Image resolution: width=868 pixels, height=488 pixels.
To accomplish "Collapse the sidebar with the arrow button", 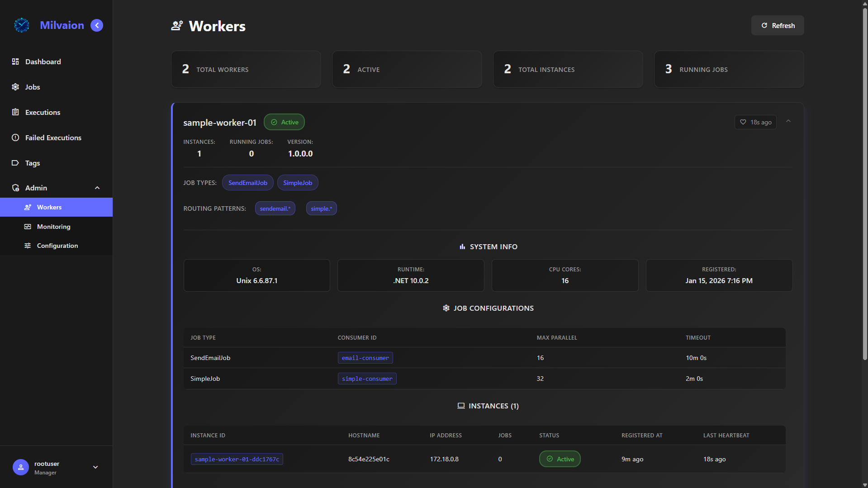I will [x=96, y=25].
